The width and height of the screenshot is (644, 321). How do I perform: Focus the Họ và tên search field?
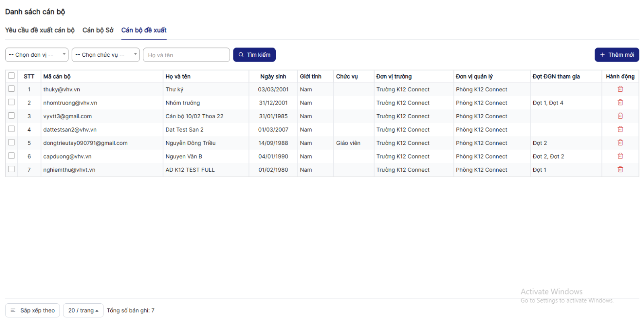[186, 55]
